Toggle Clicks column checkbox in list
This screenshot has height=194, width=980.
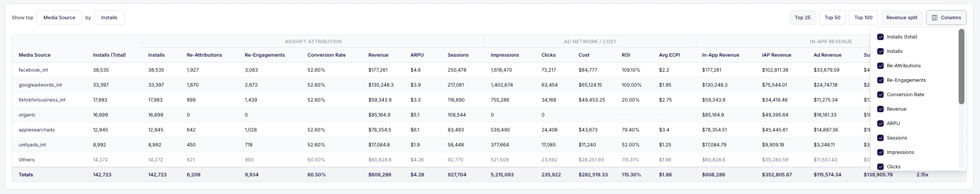pyautogui.click(x=880, y=167)
